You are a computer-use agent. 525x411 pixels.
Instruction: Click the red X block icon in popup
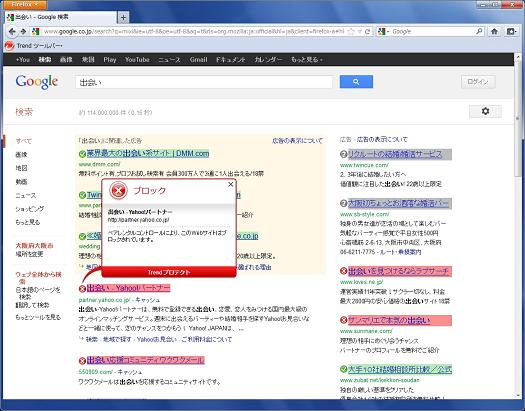[118, 190]
